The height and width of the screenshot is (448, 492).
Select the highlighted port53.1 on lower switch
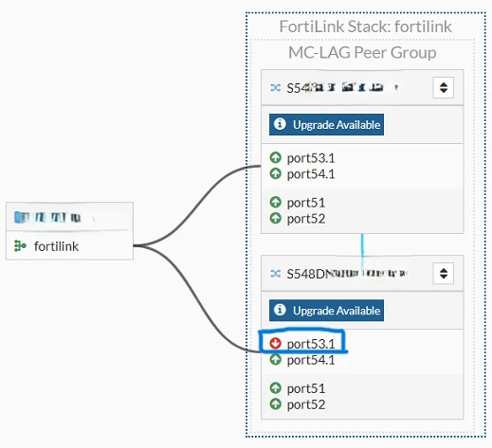[x=311, y=344]
